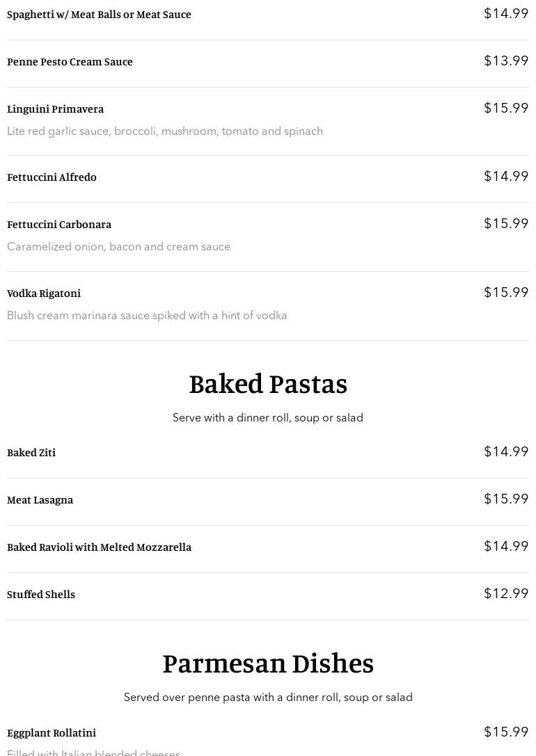Choose Baked Ziti from the menu
Image resolution: width=536 pixels, height=756 pixels.
tap(31, 452)
